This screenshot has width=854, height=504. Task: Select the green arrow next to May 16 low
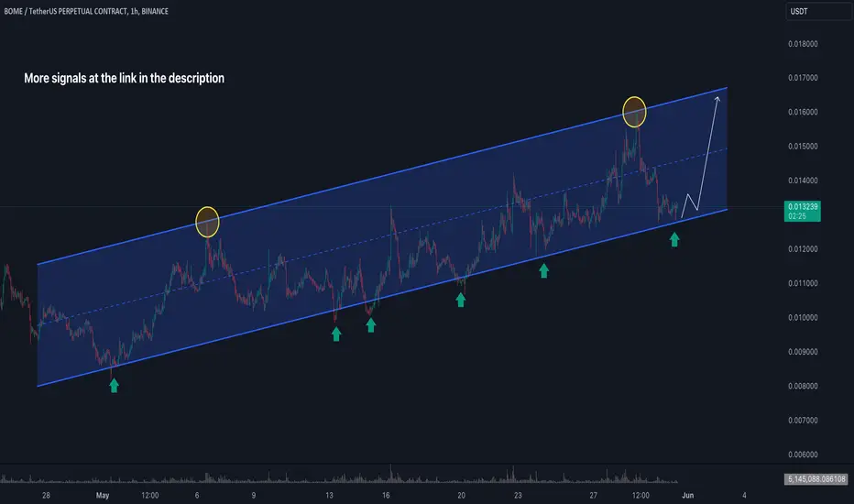pyautogui.click(x=371, y=325)
